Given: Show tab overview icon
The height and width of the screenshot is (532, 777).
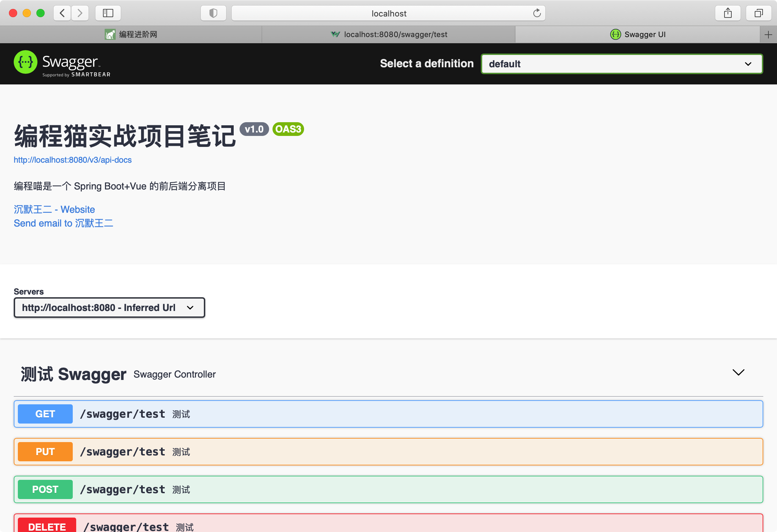Looking at the screenshot, I should 758,13.
